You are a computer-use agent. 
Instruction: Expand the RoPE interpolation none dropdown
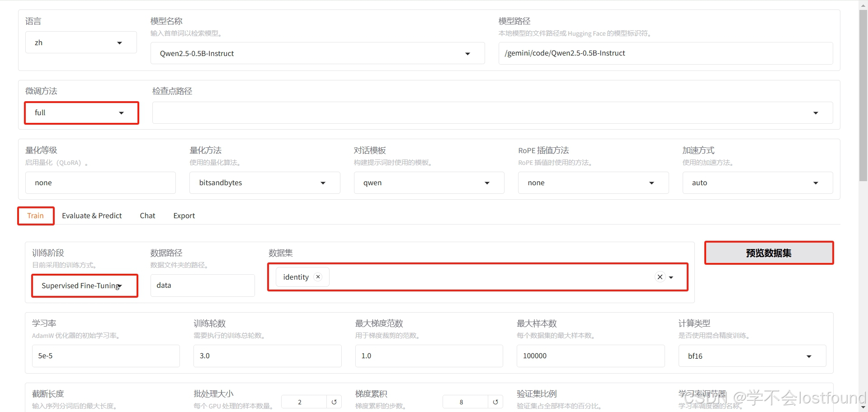tap(593, 183)
